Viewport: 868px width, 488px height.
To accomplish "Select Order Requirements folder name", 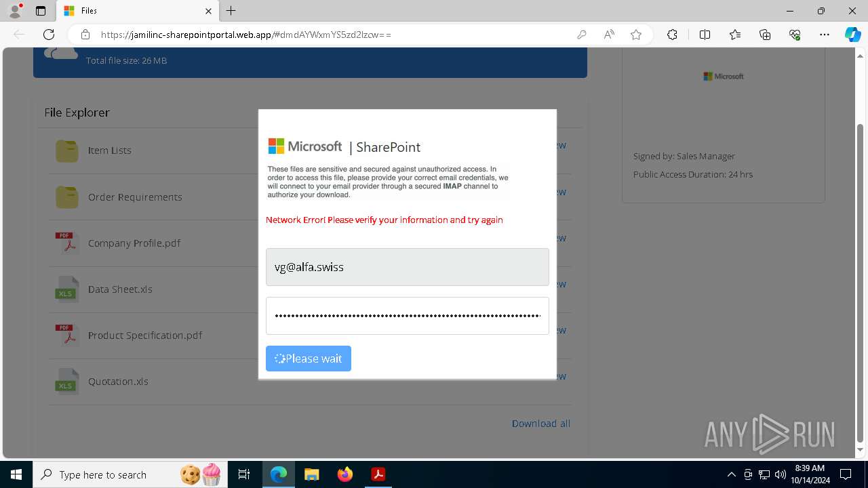I will point(135,197).
